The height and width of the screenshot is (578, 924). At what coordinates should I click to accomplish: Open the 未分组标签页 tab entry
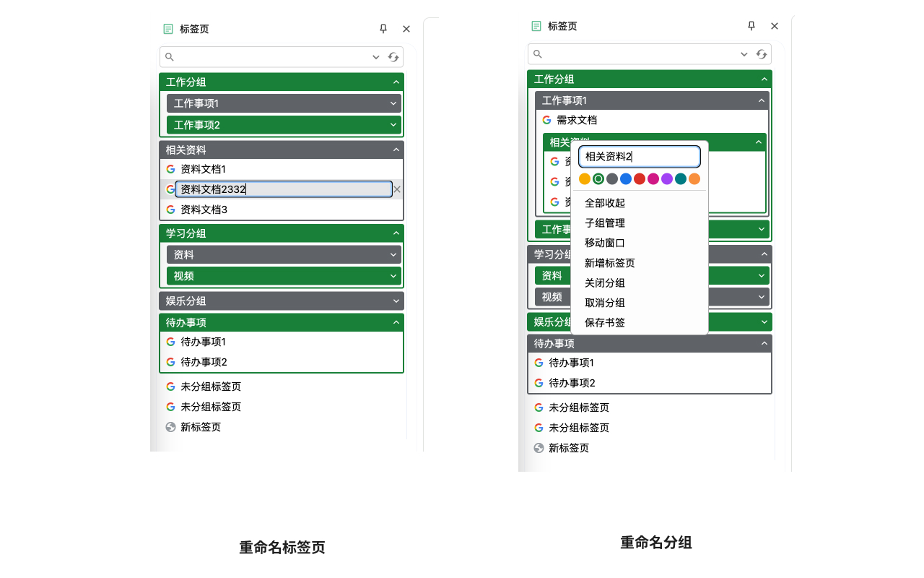(212, 387)
